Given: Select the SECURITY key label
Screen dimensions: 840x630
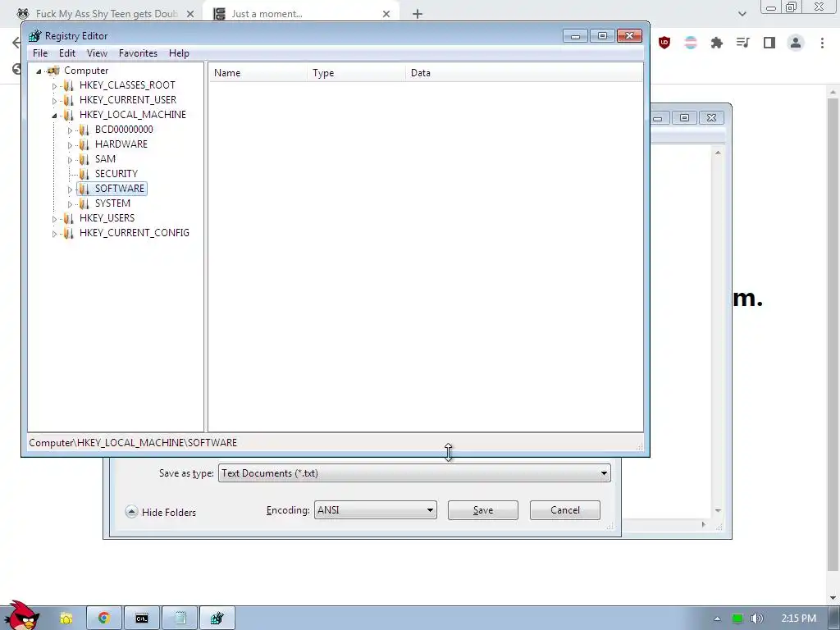Looking at the screenshot, I should tap(116, 174).
